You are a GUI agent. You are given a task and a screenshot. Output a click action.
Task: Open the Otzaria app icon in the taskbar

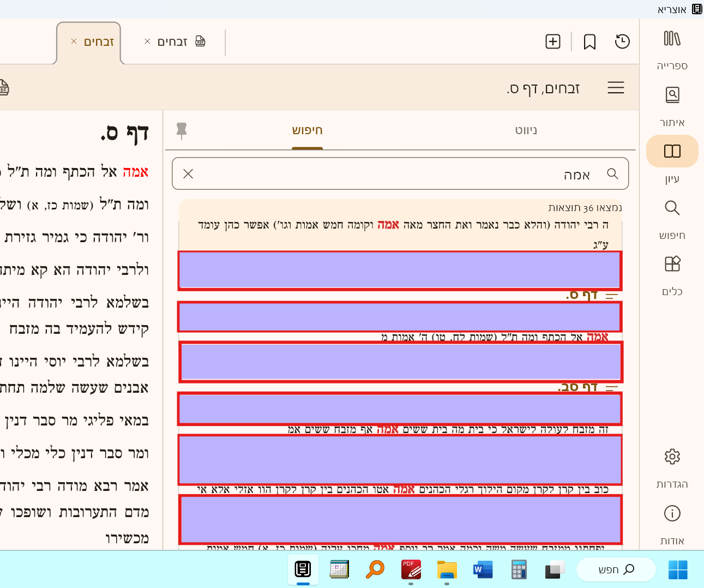[x=303, y=569]
